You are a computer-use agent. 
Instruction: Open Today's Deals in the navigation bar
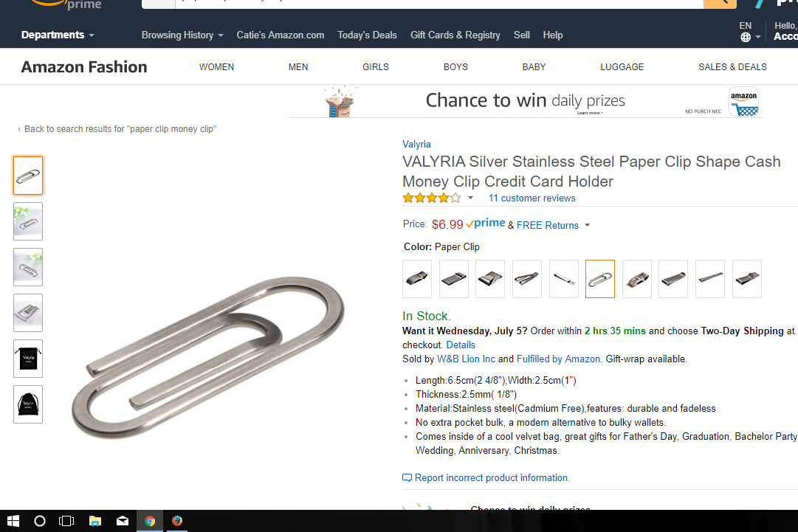[x=367, y=35]
